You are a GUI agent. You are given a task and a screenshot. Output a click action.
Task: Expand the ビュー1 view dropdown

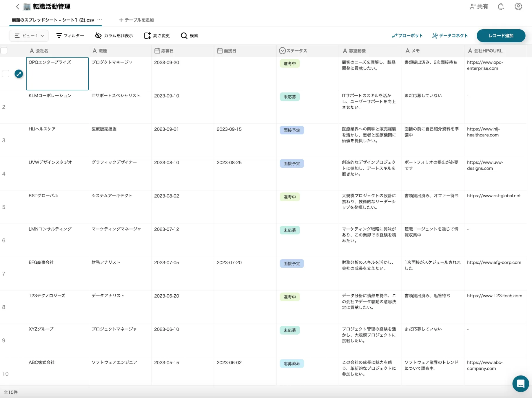29,36
